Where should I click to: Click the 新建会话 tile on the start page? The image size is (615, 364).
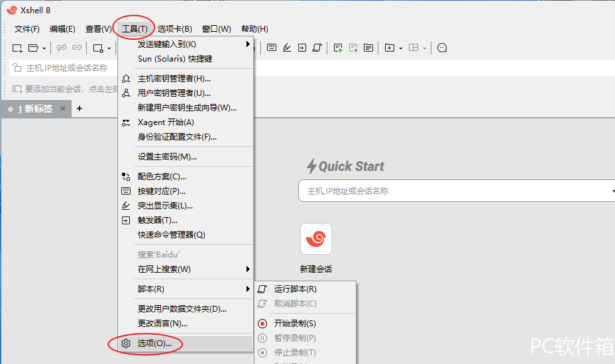coord(315,248)
